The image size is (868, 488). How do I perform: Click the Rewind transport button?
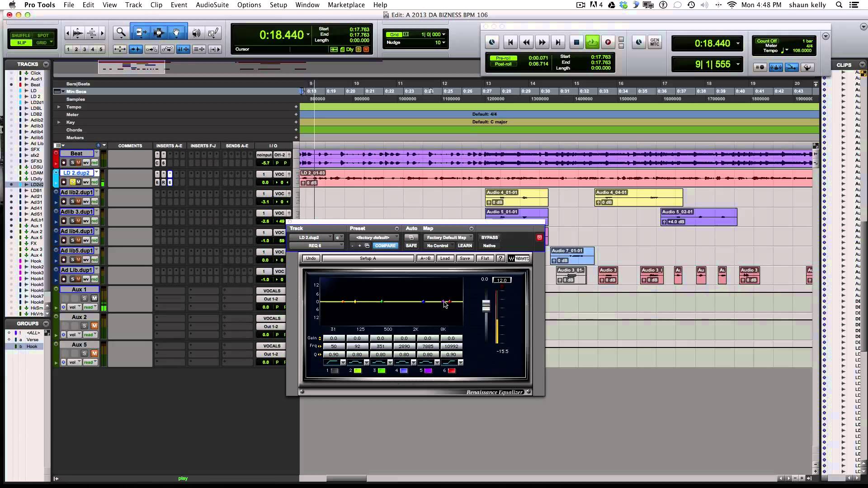tap(526, 42)
